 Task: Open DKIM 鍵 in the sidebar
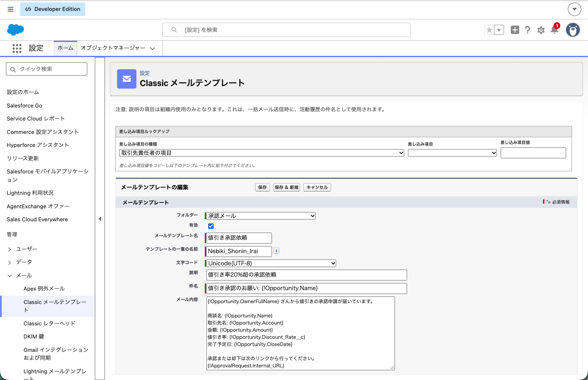(34, 337)
